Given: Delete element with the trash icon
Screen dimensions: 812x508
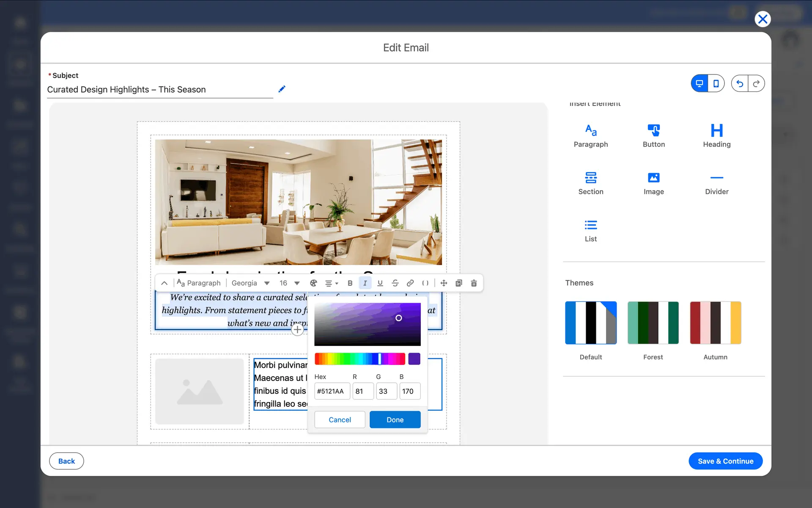Looking at the screenshot, I should coord(474,283).
